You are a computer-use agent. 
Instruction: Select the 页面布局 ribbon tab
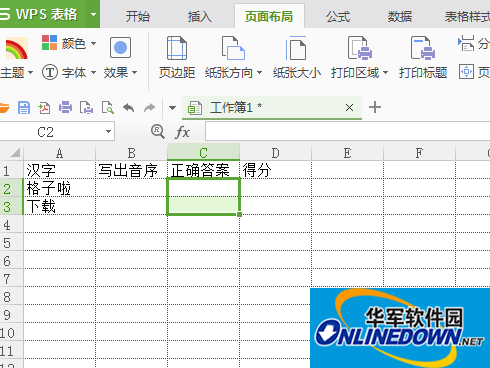click(x=269, y=16)
